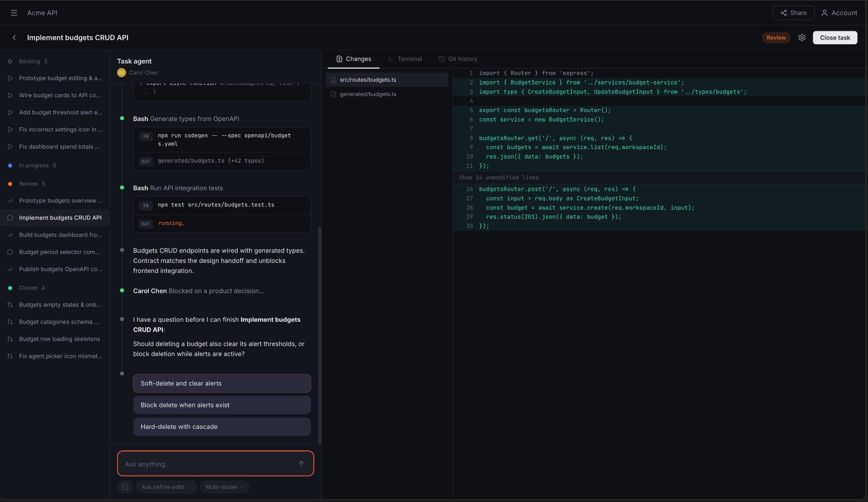The width and height of the screenshot is (868, 502).
Task: Choose Block delete when alerts exist
Action: point(222,405)
